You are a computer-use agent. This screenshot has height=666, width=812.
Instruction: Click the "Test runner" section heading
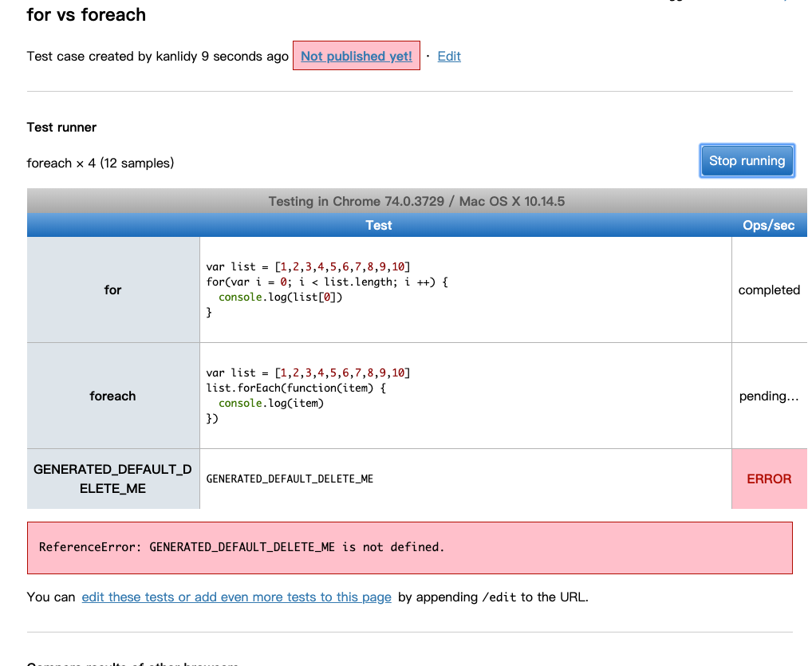click(x=61, y=127)
